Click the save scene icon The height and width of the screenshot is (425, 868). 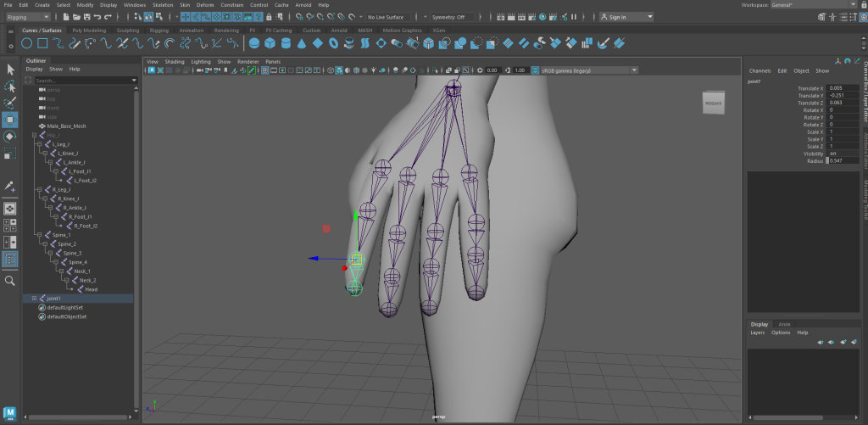point(86,17)
